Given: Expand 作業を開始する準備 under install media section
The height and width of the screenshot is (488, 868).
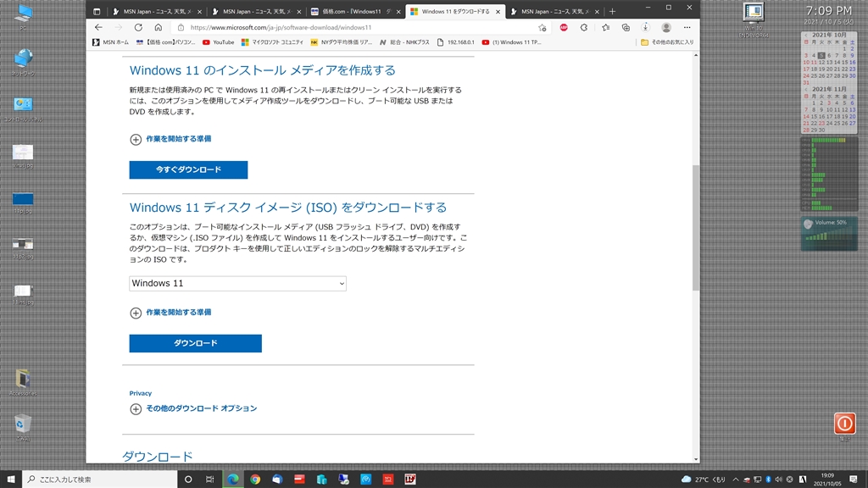Looking at the screenshot, I should coord(170,139).
